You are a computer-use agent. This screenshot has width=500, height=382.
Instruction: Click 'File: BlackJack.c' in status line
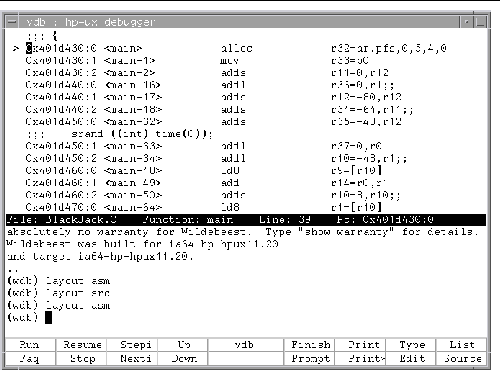[62, 220]
